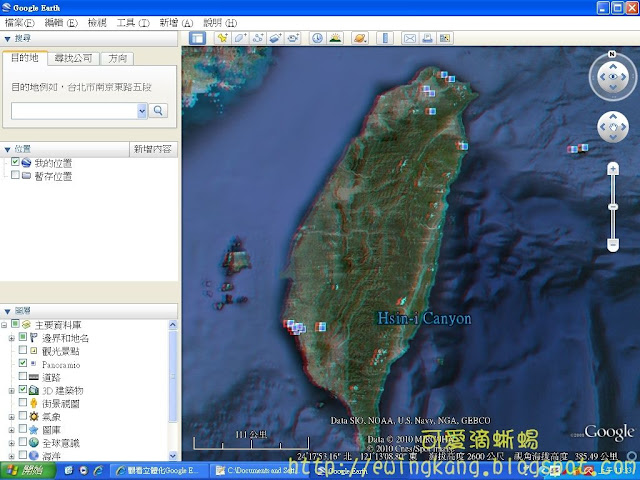This screenshot has height=480, width=640.
Task: Add a placemark with the pushpin tool
Action: pyautogui.click(x=222, y=38)
